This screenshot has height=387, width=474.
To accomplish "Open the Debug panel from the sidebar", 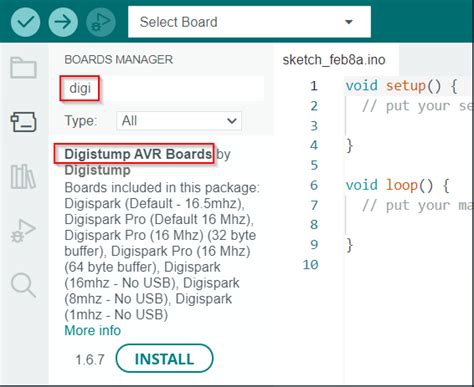I will (x=23, y=231).
